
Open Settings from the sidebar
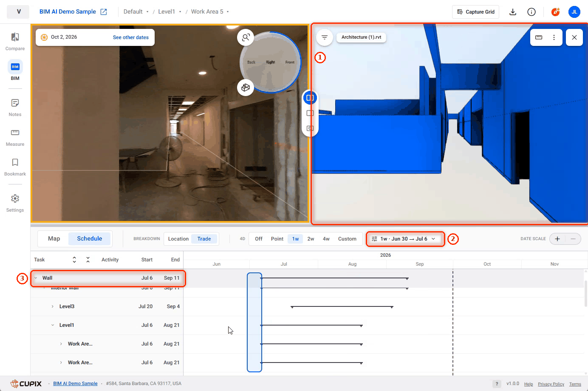tap(15, 203)
